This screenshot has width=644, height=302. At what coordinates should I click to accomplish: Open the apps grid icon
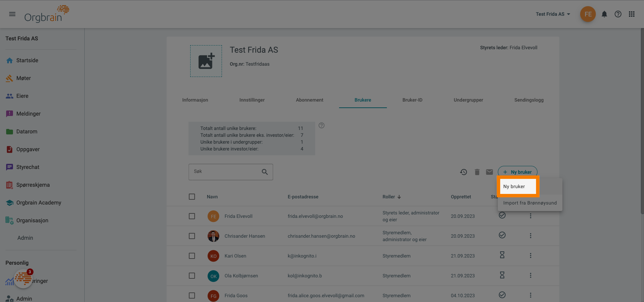[632, 14]
